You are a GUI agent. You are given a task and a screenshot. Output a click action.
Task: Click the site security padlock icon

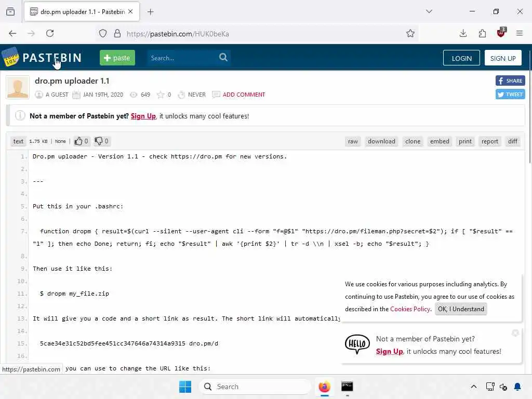[117, 34]
